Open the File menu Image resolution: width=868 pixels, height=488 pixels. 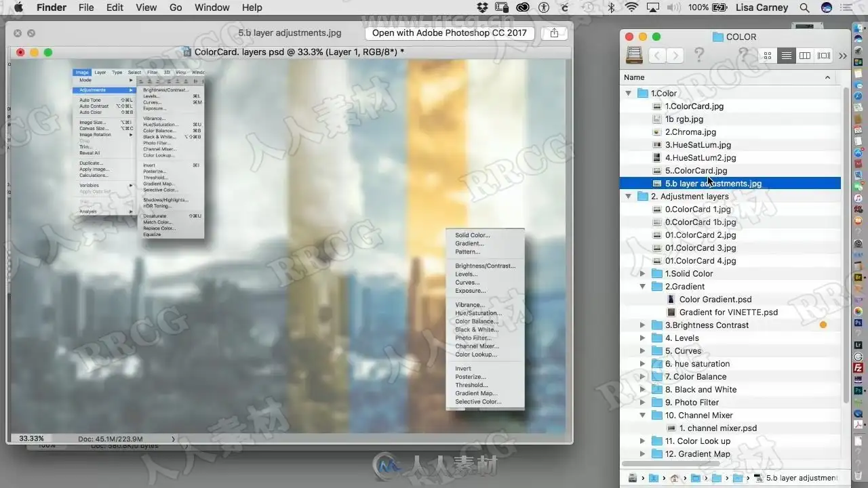pos(86,7)
